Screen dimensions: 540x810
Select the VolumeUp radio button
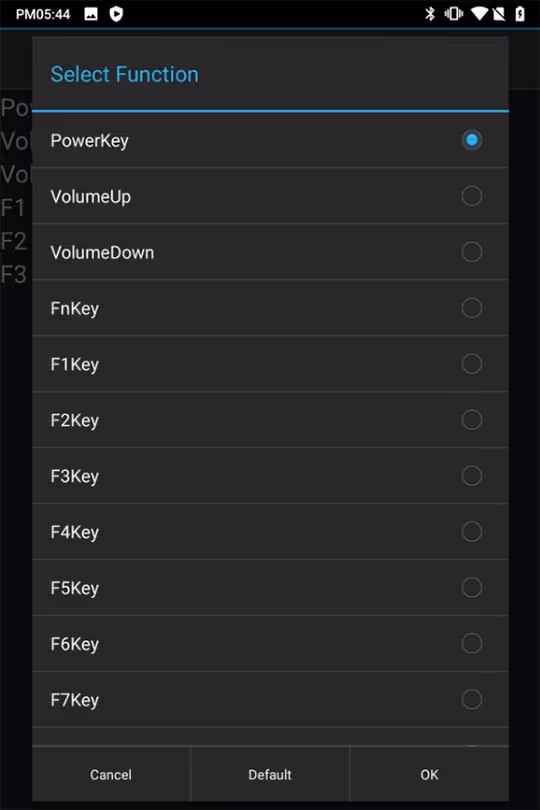coord(471,196)
